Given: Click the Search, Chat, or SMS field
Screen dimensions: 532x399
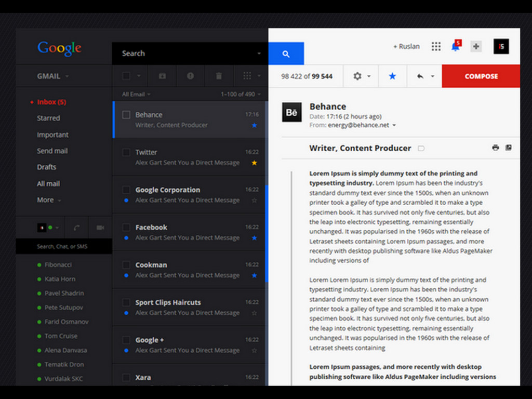Looking at the screenshot, I should click(x=64, y=246).
